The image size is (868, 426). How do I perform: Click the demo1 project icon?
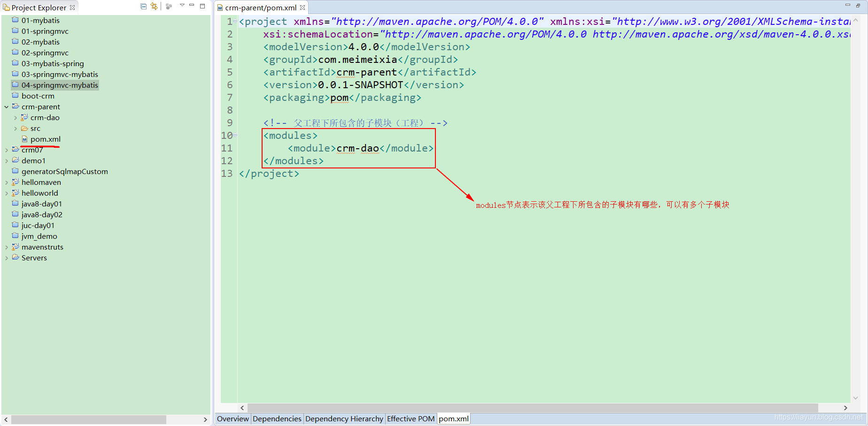(15, 160)
